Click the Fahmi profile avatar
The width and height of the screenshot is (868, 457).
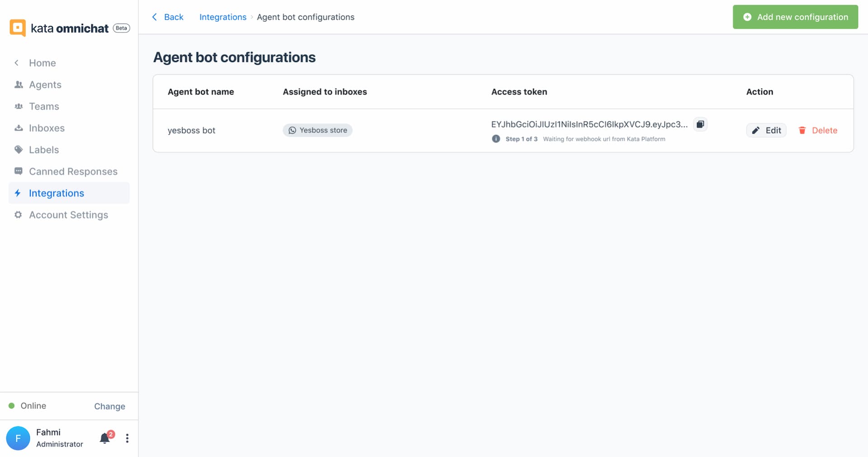pyautogui.click(x=18, y=438)
